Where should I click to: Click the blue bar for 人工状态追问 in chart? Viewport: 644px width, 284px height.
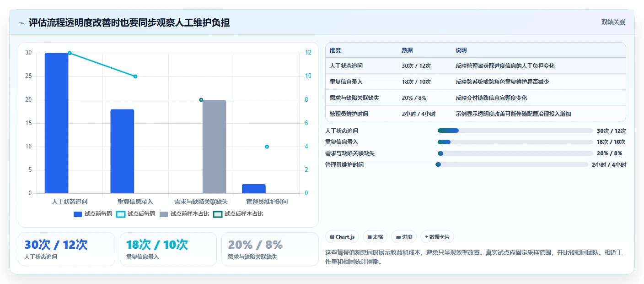click(56, 123)
